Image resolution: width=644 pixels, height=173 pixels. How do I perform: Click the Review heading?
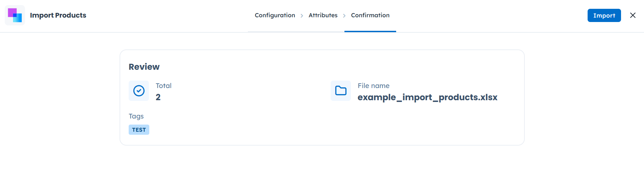click(144, 67)
